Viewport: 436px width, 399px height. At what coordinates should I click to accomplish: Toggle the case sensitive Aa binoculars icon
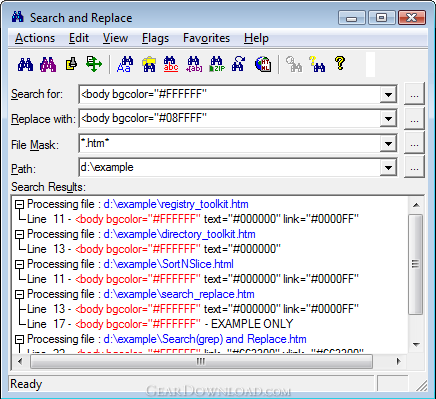coord(125,64)
